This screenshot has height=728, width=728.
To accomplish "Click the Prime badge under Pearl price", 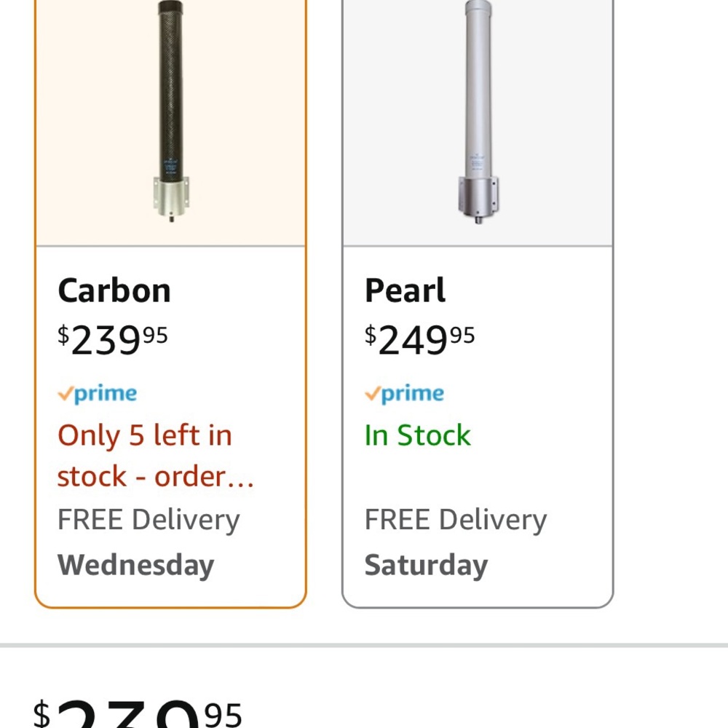I will [x=405, y=394].
